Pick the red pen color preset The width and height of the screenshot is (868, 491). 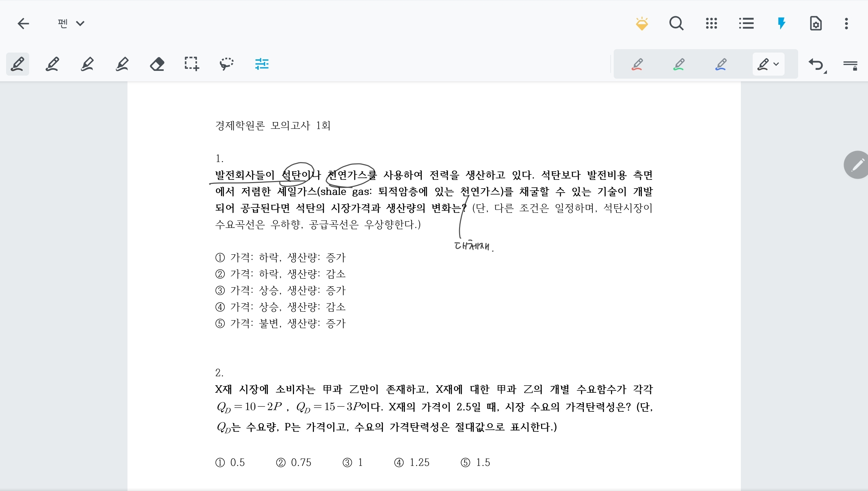[x=637, y=64]
